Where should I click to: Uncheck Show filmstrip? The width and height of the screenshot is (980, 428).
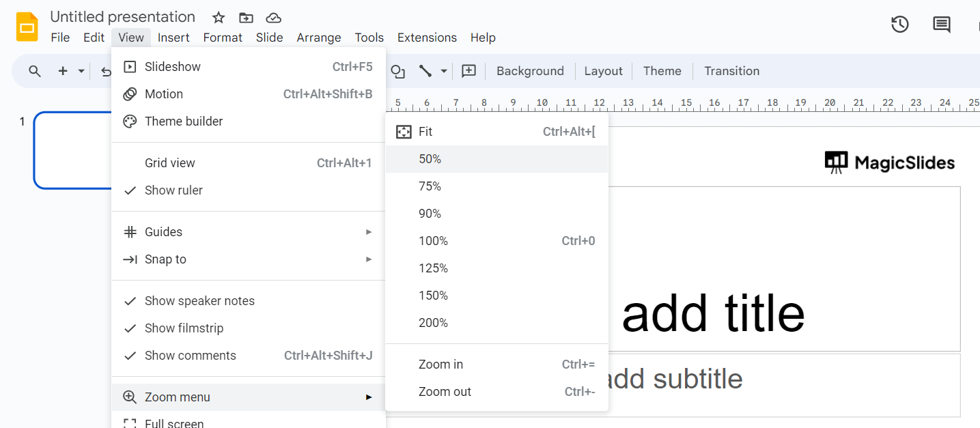click(184, 328)
